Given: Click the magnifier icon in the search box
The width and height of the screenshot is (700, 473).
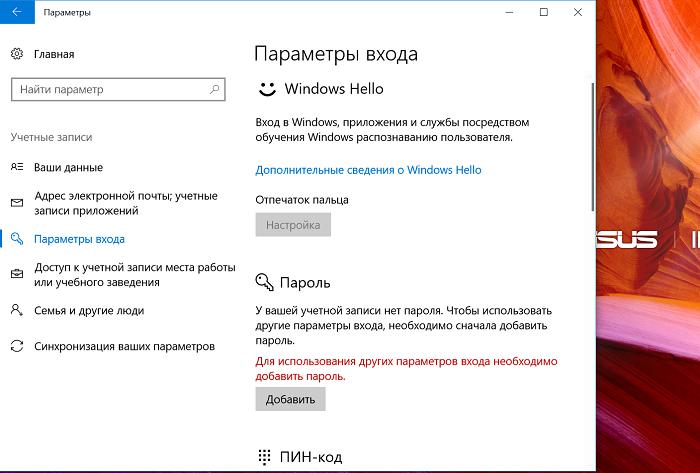Looking at the screenshot, I should tap(215, 89).
